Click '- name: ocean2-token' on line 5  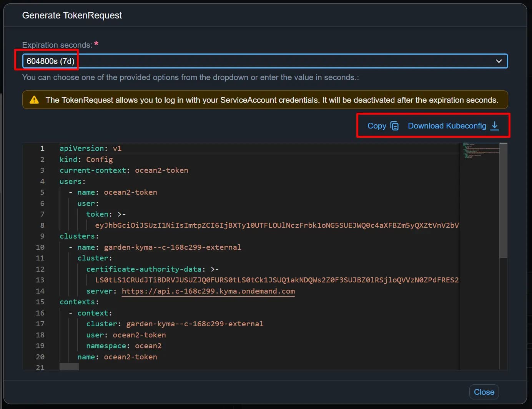click(x=113, y=192)
